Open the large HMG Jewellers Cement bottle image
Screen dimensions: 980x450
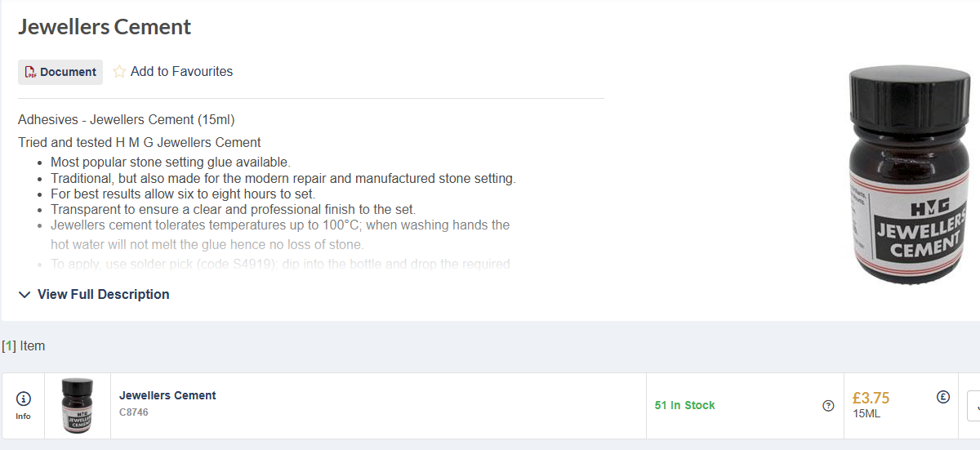tap(908, 177)
